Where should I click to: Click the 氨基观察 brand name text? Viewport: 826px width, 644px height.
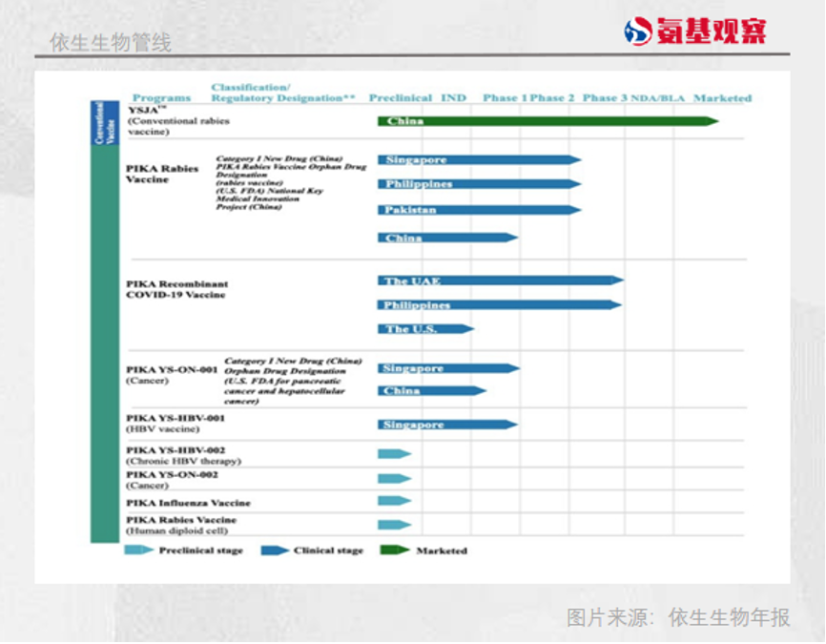tap(712, 31)
